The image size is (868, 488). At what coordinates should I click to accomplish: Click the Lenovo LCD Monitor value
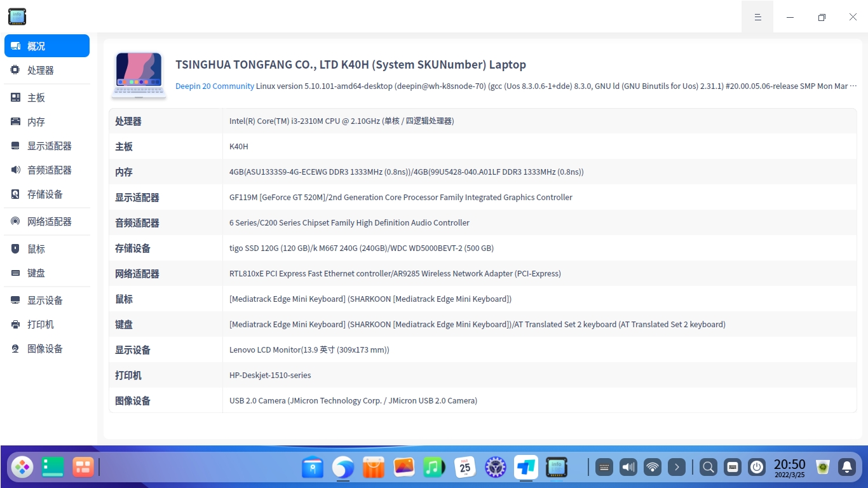click(x=309, y=349)
